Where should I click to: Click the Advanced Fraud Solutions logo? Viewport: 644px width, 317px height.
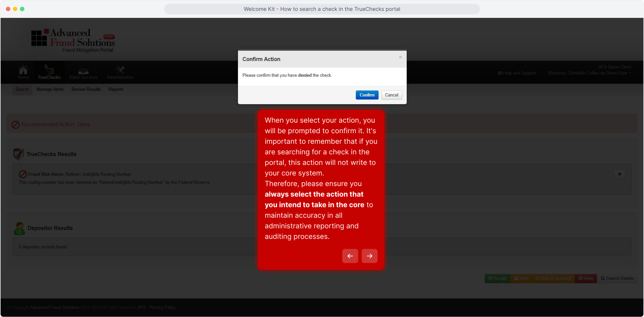pos(73,40)
